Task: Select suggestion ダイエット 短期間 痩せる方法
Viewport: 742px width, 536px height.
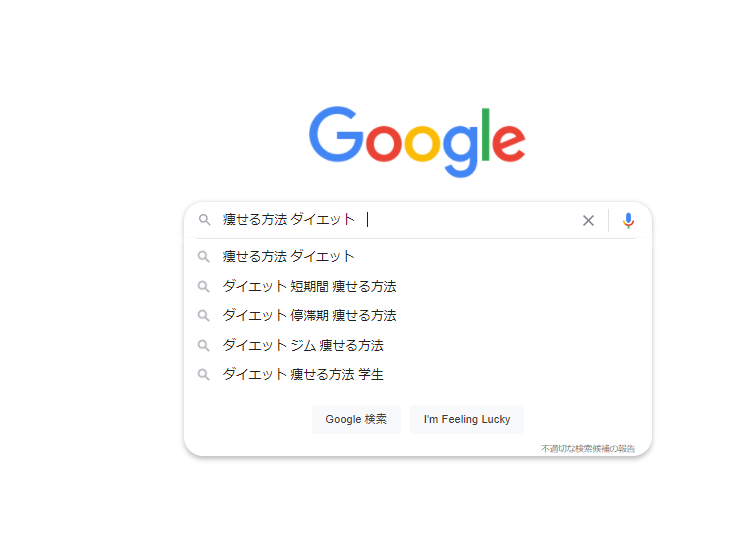Action: 309,286
